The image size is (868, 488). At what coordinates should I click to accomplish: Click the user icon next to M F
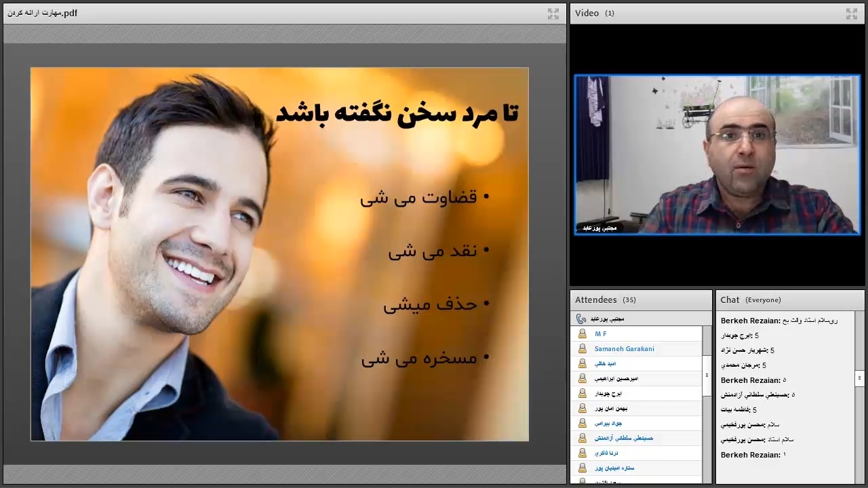tap(582, 334)
